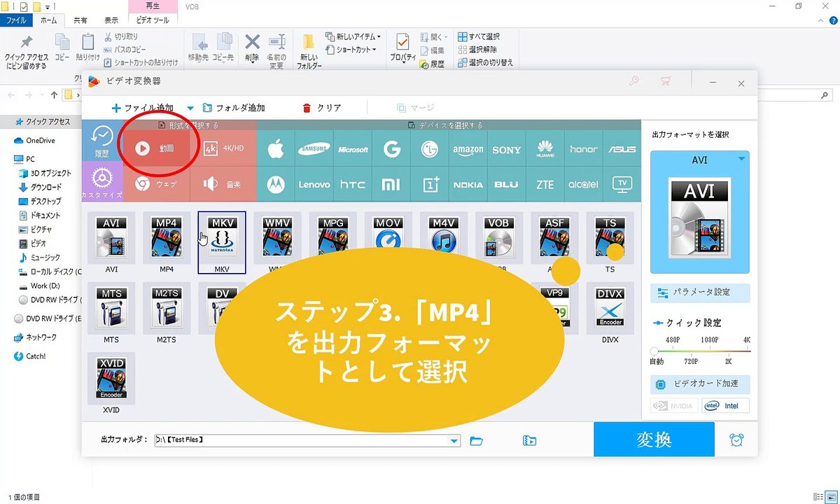The image size is (840, 504).
Task: Click the media folder icon beside output path
Action: [x=529, y=440]
